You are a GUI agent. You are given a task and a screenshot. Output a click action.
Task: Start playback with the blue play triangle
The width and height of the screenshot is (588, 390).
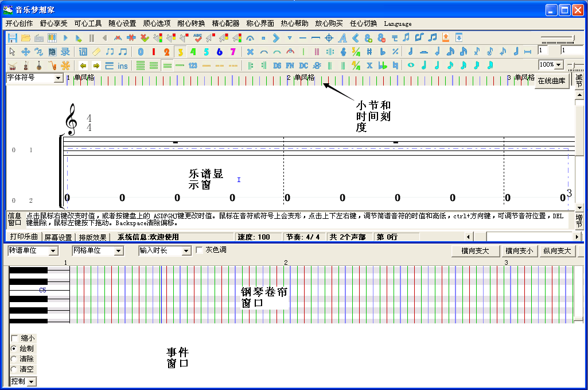65,38
